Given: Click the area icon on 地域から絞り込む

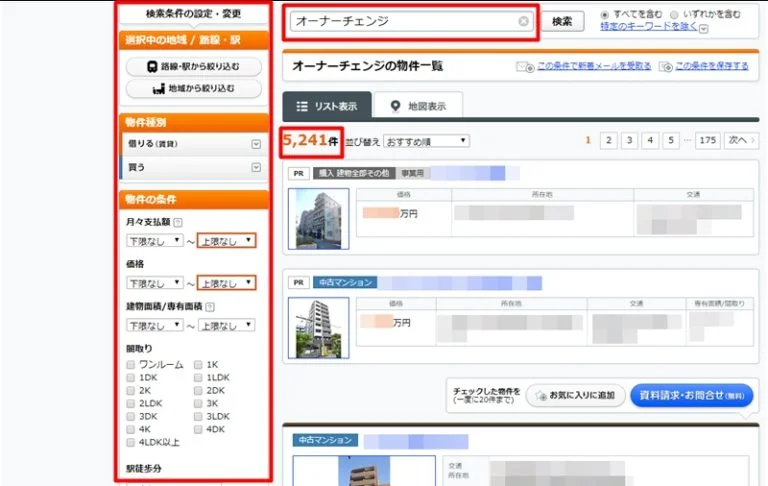Looking at the screenshot, I should tap(157, 89).
